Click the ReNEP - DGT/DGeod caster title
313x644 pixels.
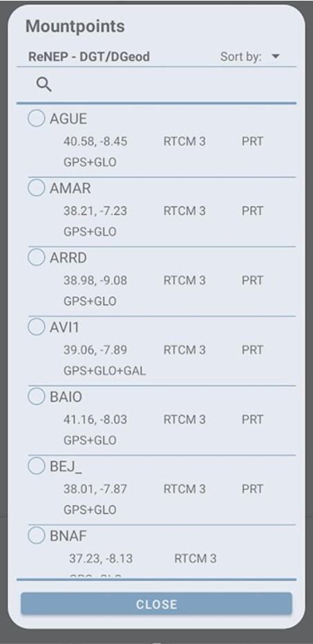click(x=88, y=57)
